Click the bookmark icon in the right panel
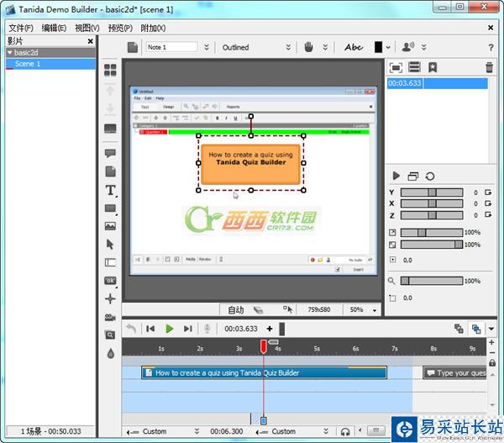The height and width of the screenshot is (443, 504). pos(433,67)
